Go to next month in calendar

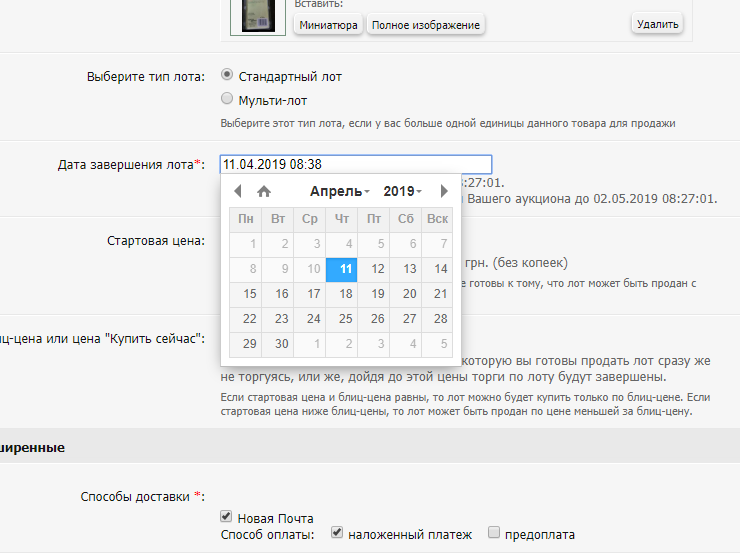[444, 191]
